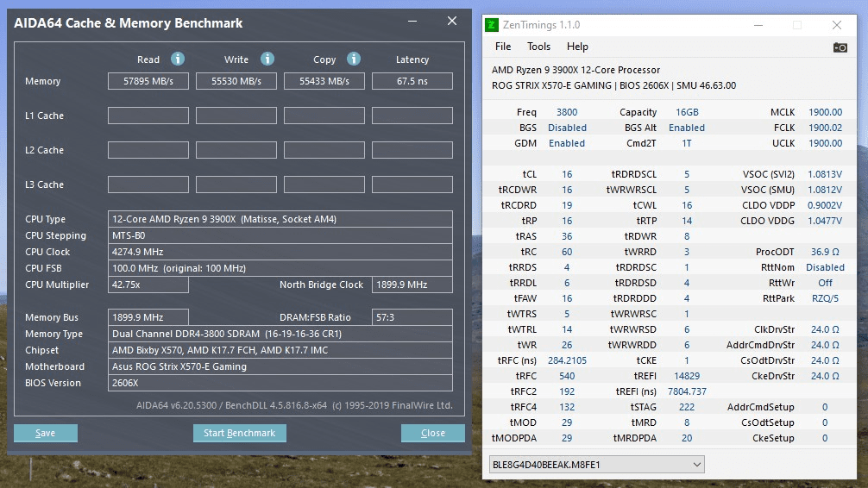Click the tSTAG value 222
The image size is (868, 488).
(687, 407)
